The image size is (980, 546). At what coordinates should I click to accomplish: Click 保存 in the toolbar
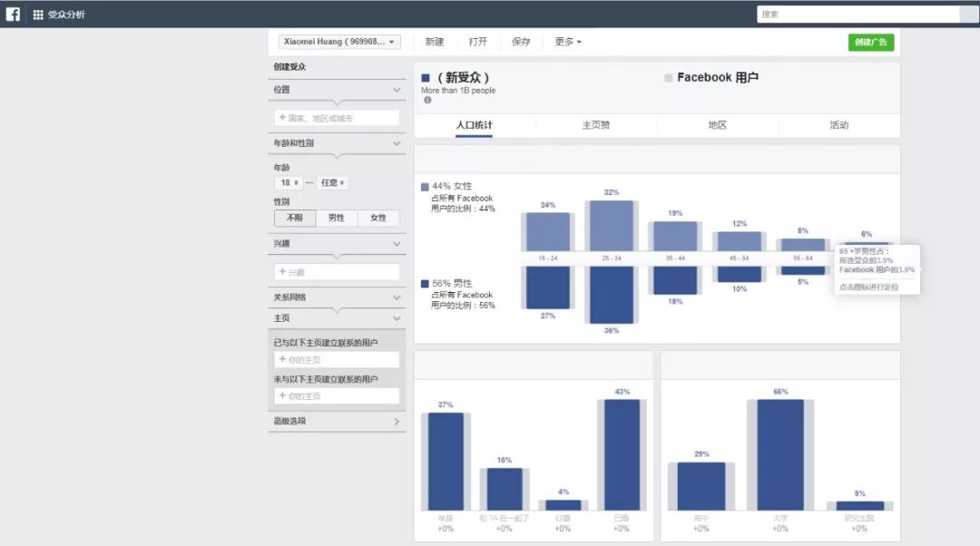[x=521, y=42]
